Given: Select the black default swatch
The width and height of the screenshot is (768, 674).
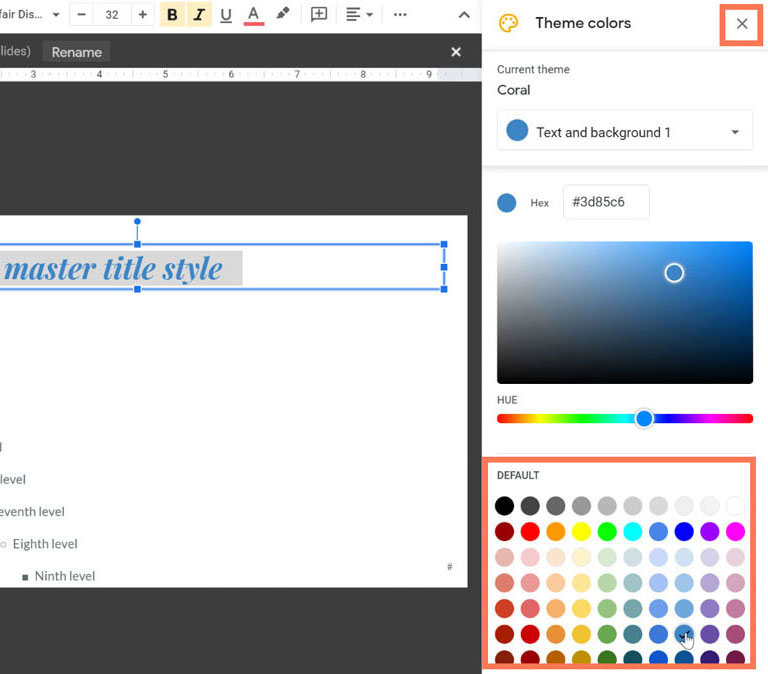Looking at the screenshot, I should tap(504, 506).
